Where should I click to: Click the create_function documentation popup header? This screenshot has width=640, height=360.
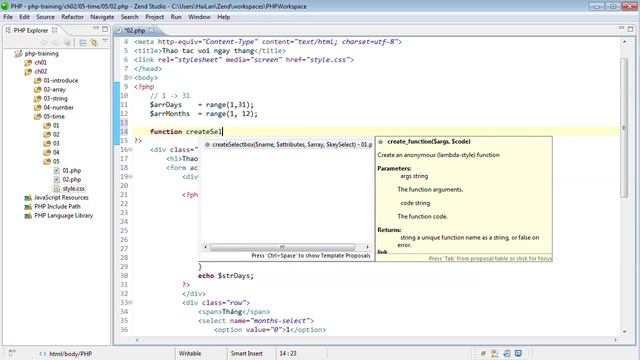click(429, 142)
